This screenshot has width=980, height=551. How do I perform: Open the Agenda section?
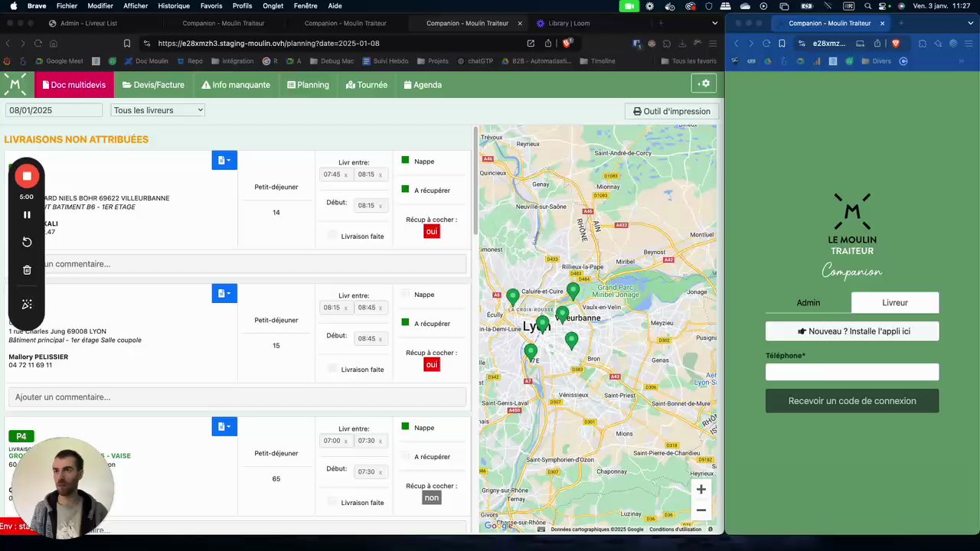(423, 84)
